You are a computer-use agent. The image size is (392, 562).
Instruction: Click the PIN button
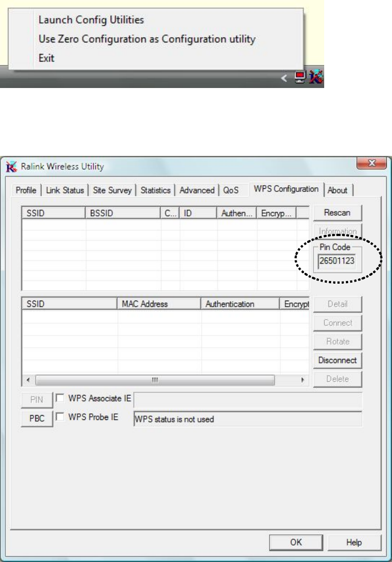37,400
